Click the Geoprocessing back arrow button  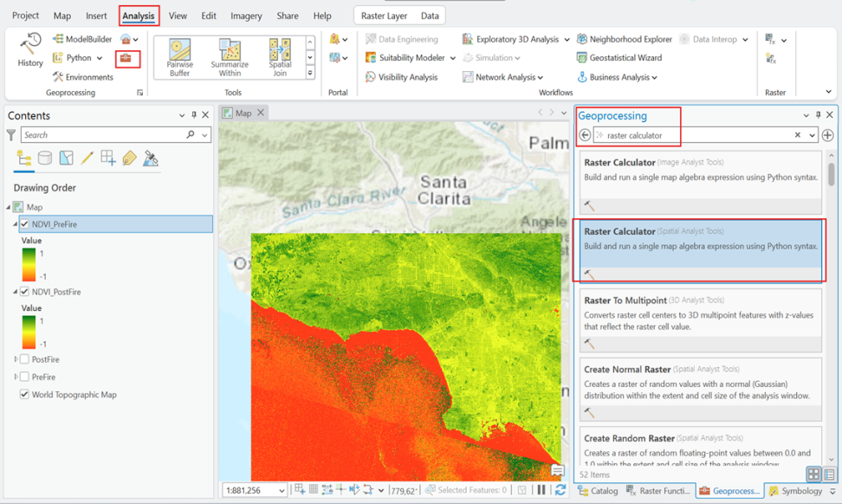tap(585, 135)
